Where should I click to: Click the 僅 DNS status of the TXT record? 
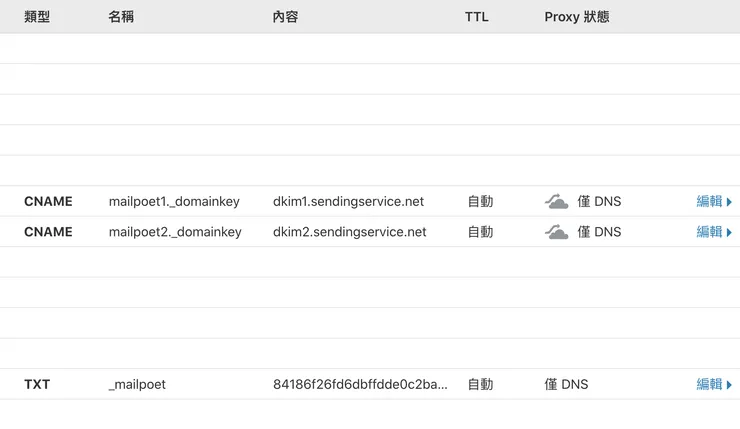click(566, 385)
